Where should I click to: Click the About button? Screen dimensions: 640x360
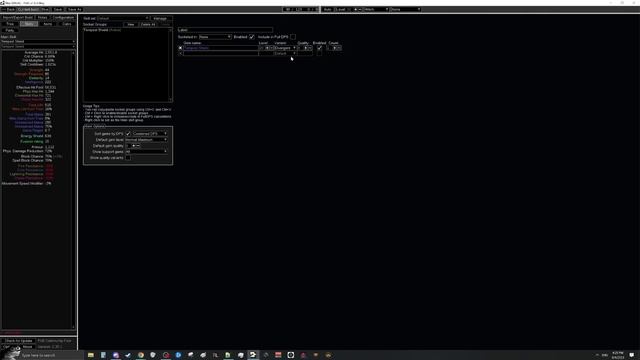pyautogui.click(x=27, y=347)
